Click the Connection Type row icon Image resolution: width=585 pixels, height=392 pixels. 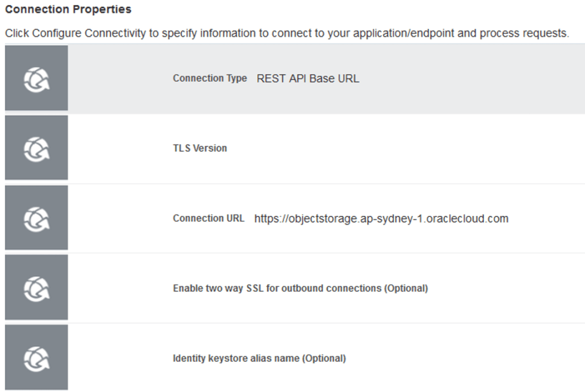click(x=36, y=78)
